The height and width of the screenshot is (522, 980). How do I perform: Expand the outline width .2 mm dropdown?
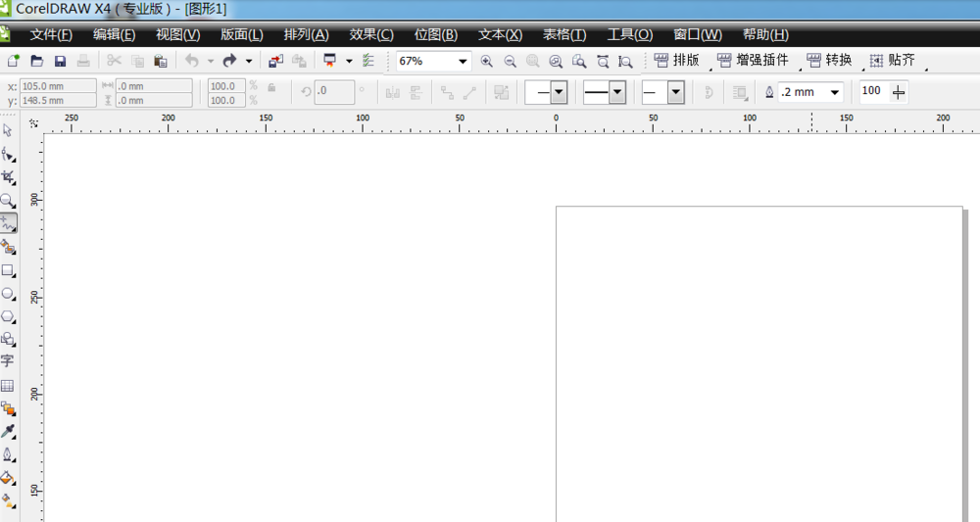tap(835, 92)
